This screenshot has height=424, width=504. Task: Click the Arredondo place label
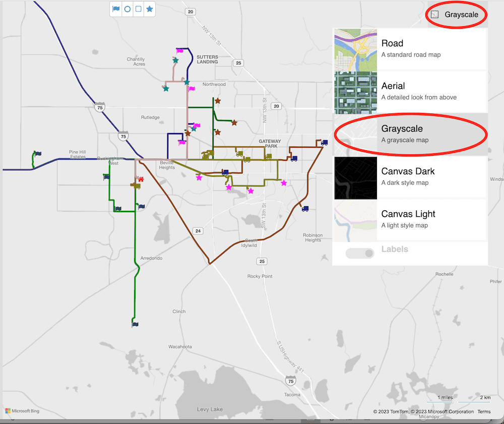coord(151,258)
